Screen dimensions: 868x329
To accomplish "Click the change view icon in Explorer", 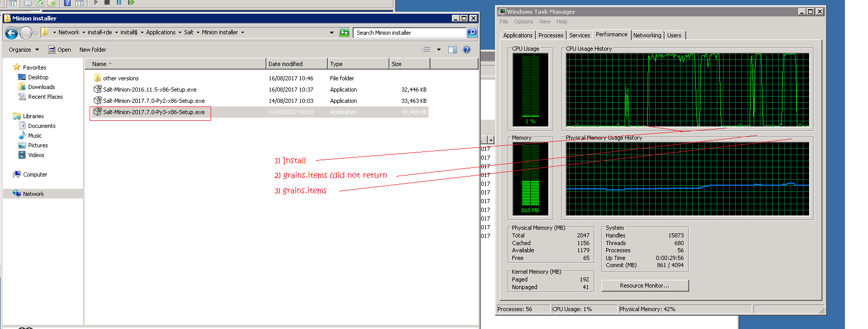I will pyautogui.click(x=426, y=50).
